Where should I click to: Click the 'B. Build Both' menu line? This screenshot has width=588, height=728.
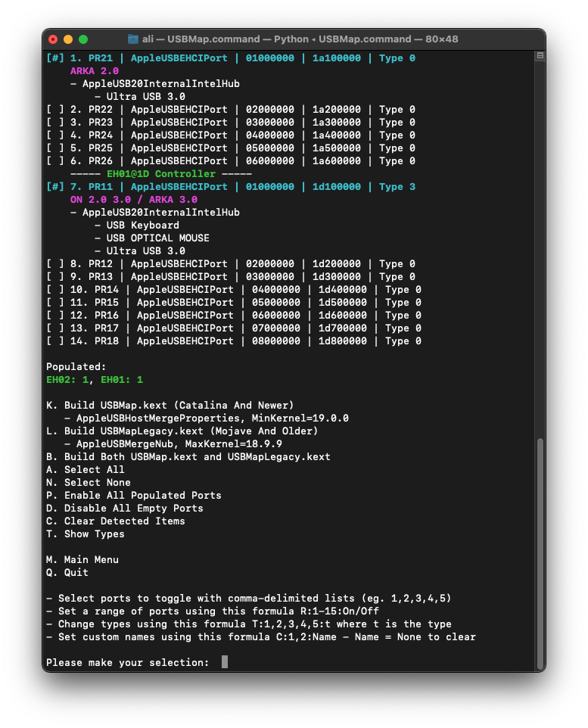pos(188,457)
